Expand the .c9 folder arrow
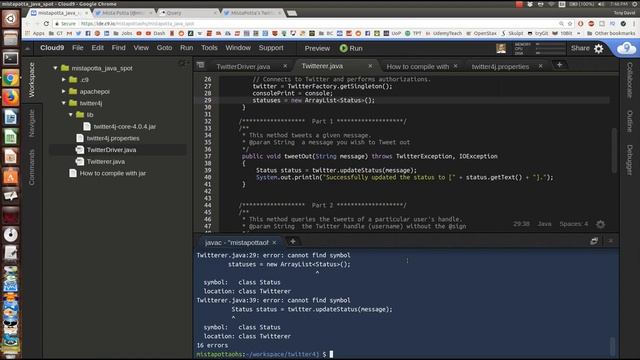640x360 pixels. click(64, 80)
